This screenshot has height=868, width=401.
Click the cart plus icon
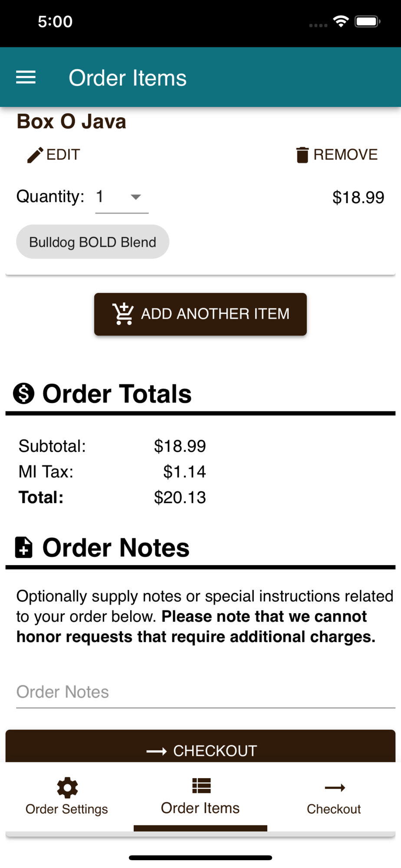[123, 313]
